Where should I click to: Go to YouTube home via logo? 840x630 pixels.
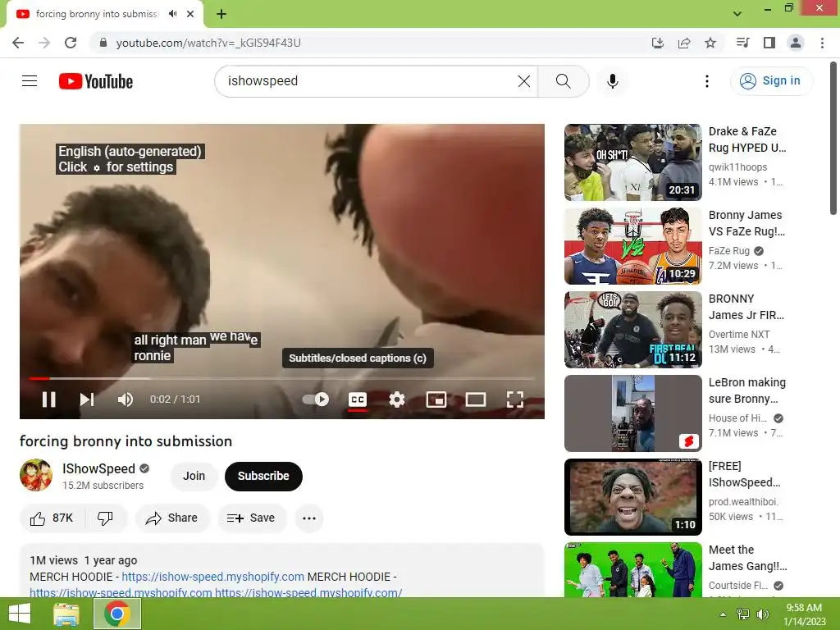96,81
